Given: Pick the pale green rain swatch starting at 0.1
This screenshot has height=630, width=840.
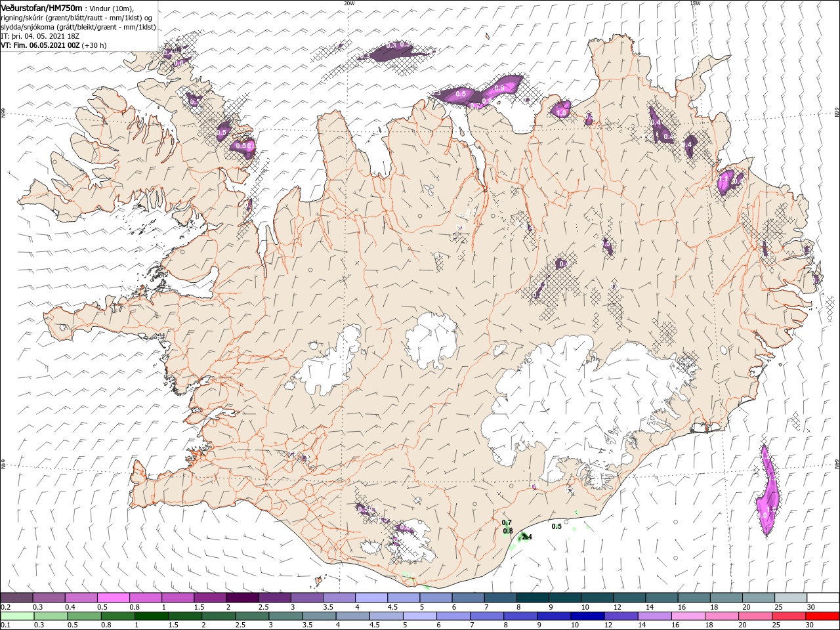Looking at the screenshot, I should click(x=16, y=616).
